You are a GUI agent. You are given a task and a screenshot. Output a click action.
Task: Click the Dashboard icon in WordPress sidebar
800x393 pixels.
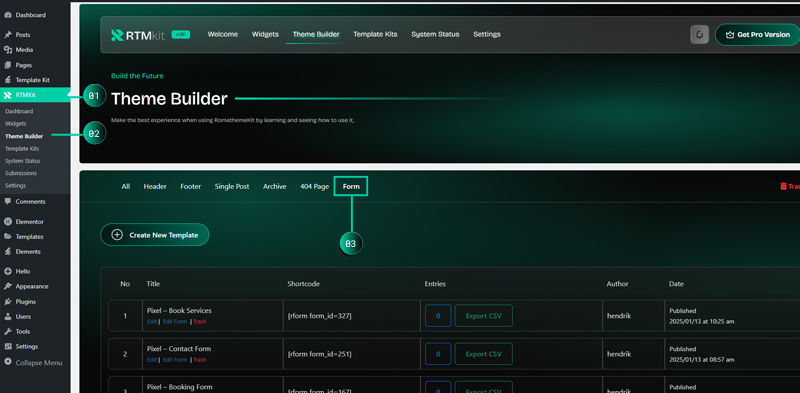tap(8, 15)
